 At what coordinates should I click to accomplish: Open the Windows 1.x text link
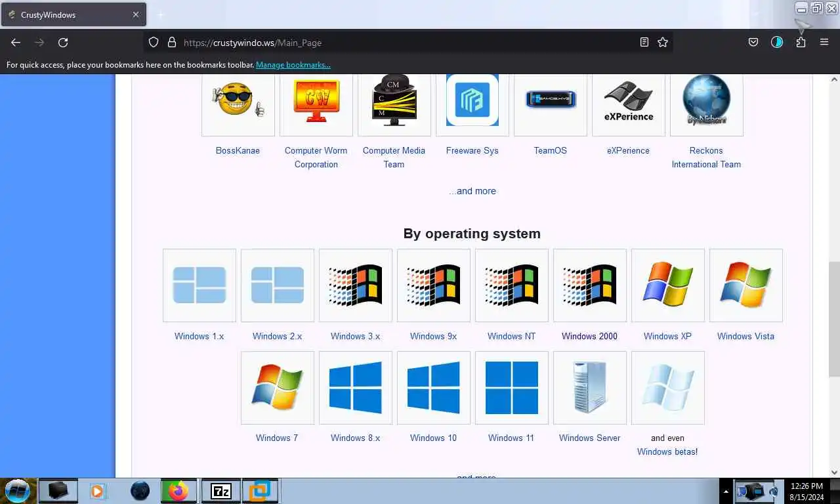pos(199,336)
